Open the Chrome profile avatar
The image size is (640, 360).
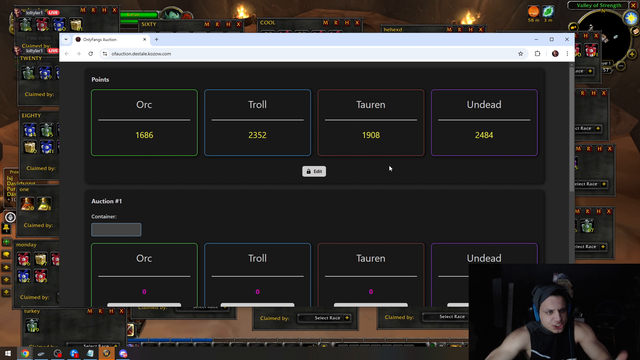click(x=555, y=54)
